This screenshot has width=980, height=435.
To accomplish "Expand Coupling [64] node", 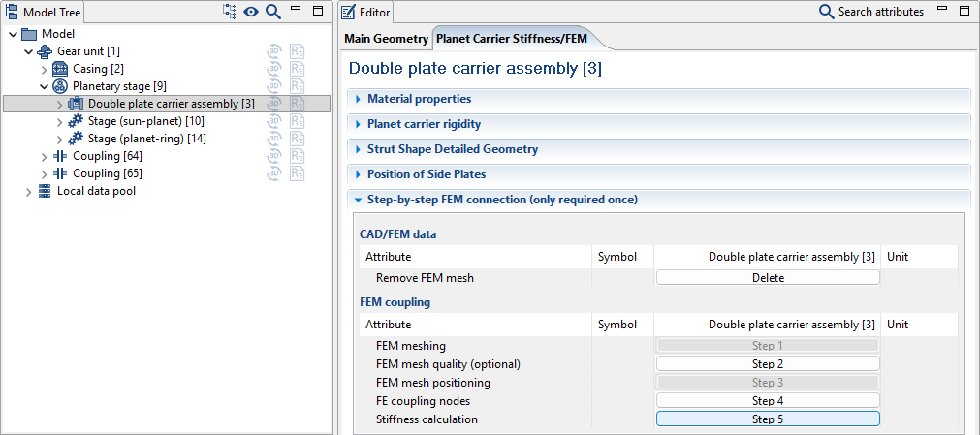I will coord(44,156).
